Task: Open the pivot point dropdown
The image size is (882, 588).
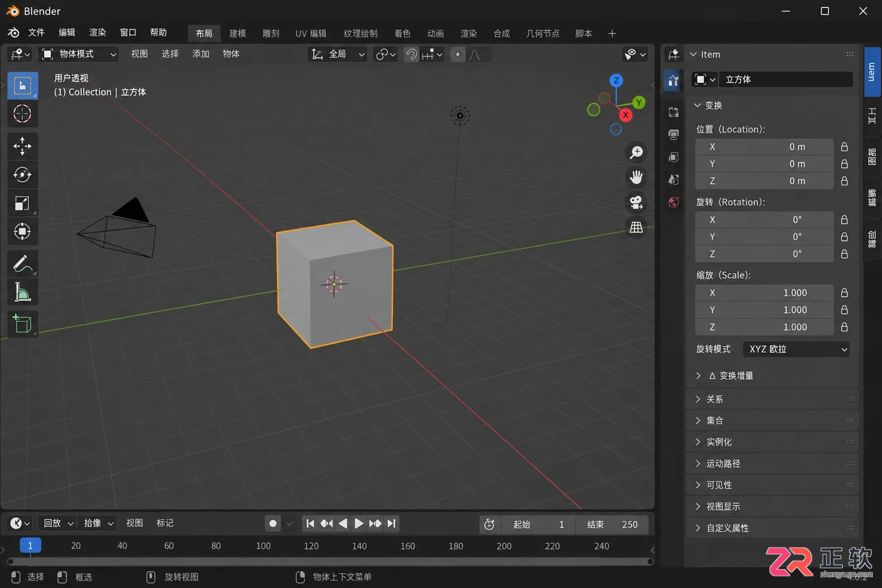Action: pyautogui.click(x=386, y=55)
